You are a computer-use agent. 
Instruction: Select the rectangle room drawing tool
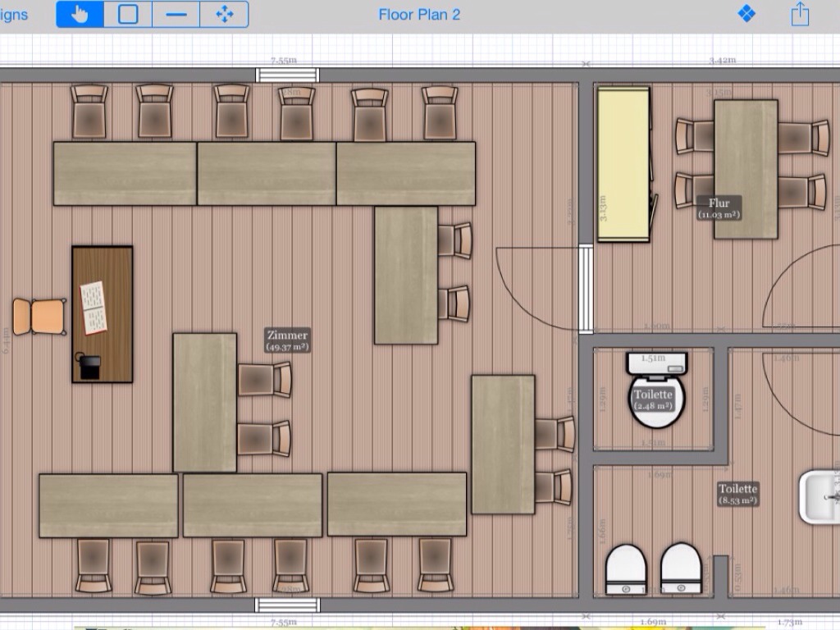pos(128,15)
